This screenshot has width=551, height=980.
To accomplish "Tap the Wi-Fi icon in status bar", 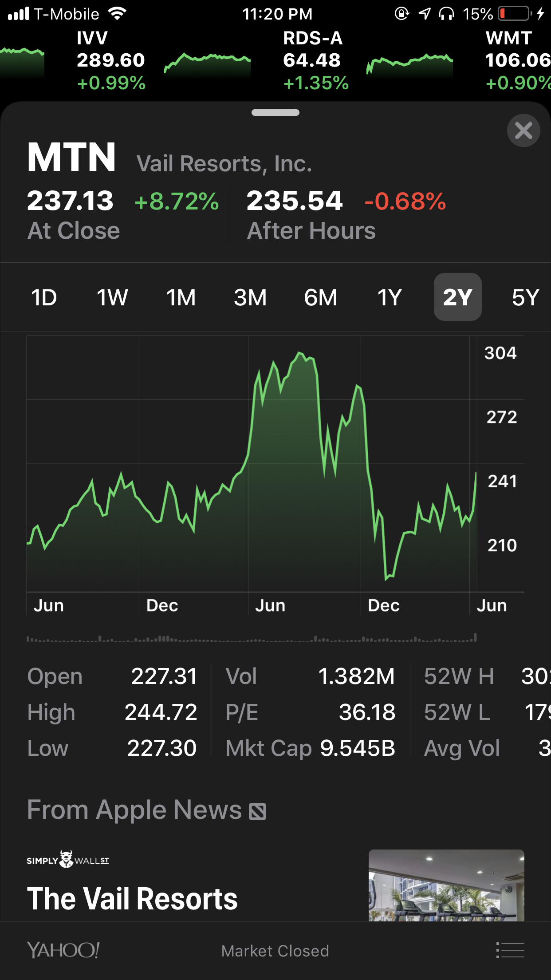I will pos(117,14).
